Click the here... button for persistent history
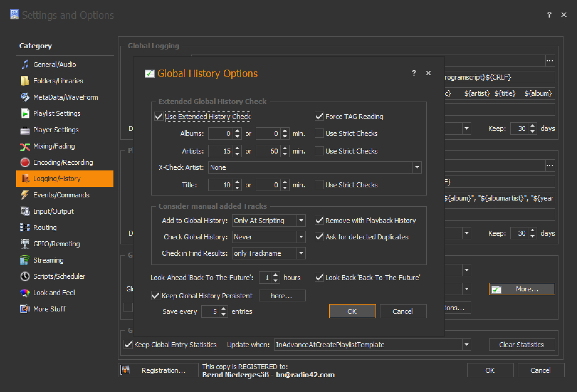Image resolution: width=577 pixels, height=392 pixels. 282,296
